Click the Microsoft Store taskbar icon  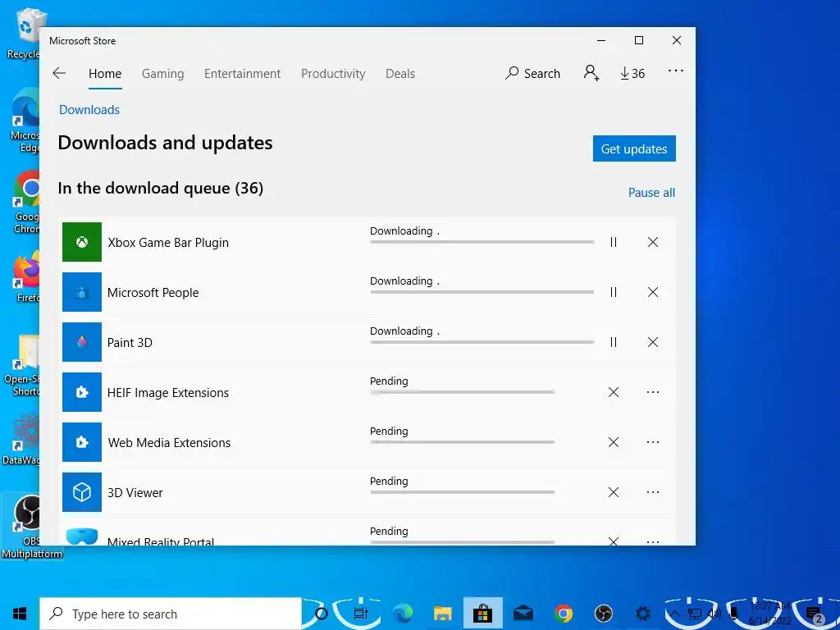pos(482,614)
